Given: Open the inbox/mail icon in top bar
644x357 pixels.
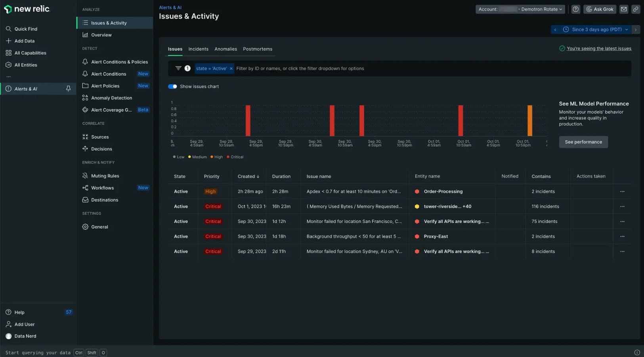Looking at the screenshot, I should 624,9.
